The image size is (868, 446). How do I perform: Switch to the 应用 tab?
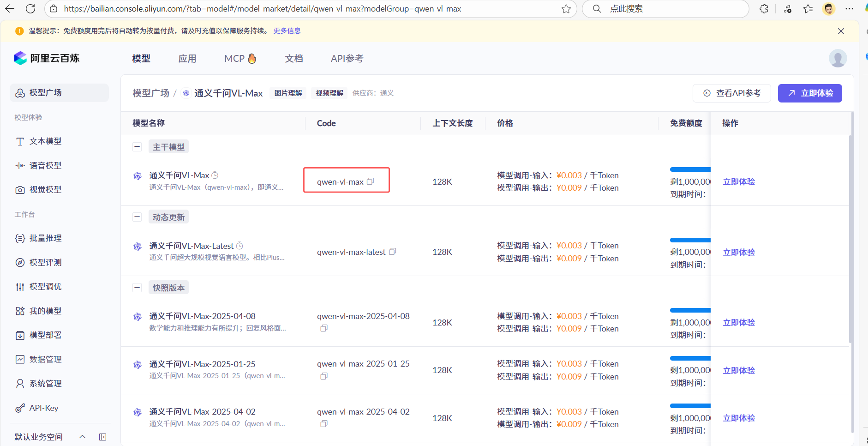coord(187,59)
